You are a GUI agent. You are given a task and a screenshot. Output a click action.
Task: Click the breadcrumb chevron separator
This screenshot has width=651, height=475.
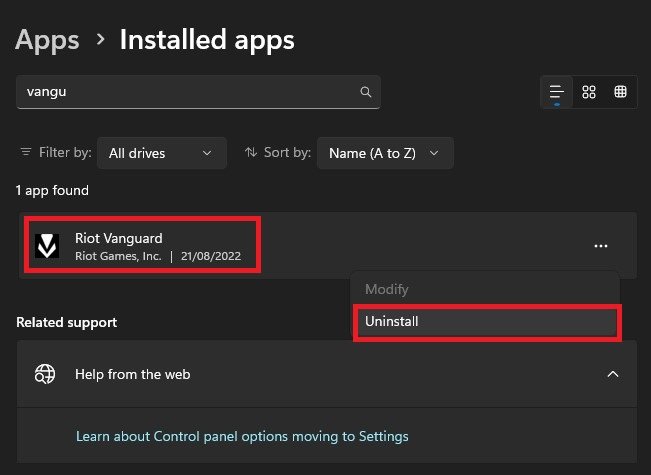tap(100, 40)
